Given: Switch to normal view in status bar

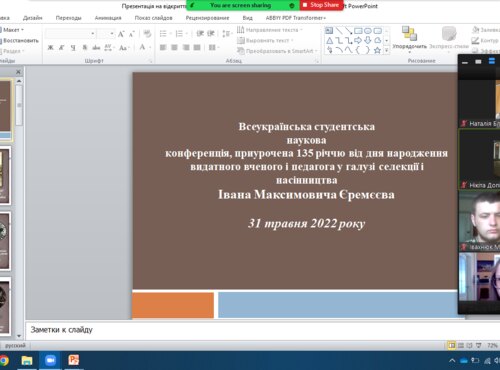Looking at the screenshot, I should (x=452, y=346).
